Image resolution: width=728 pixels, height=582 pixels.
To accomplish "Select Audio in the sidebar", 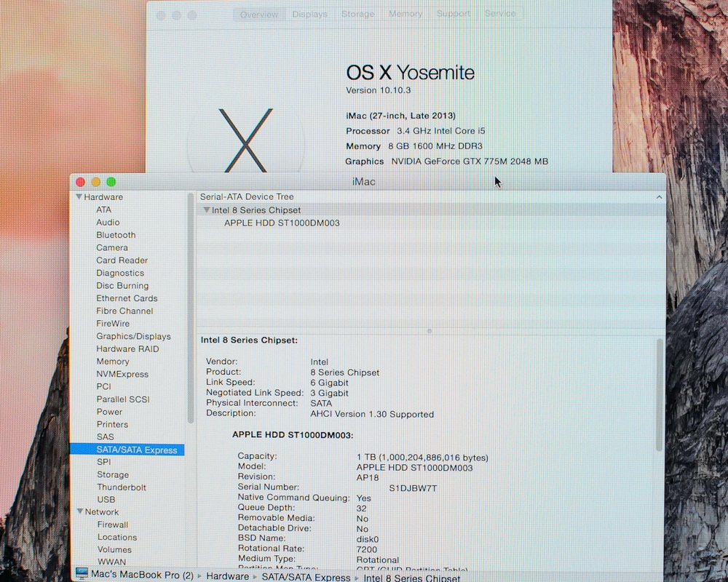I will (108, 223).
